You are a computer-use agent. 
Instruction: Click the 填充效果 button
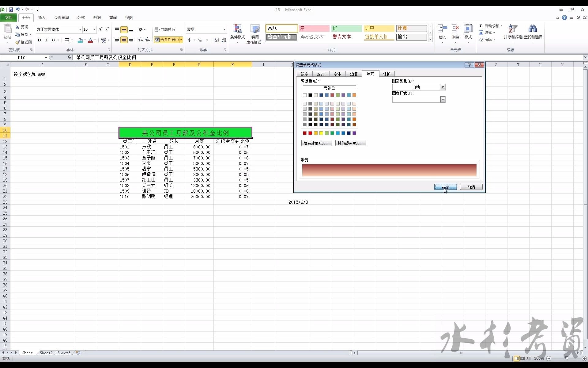317,143
